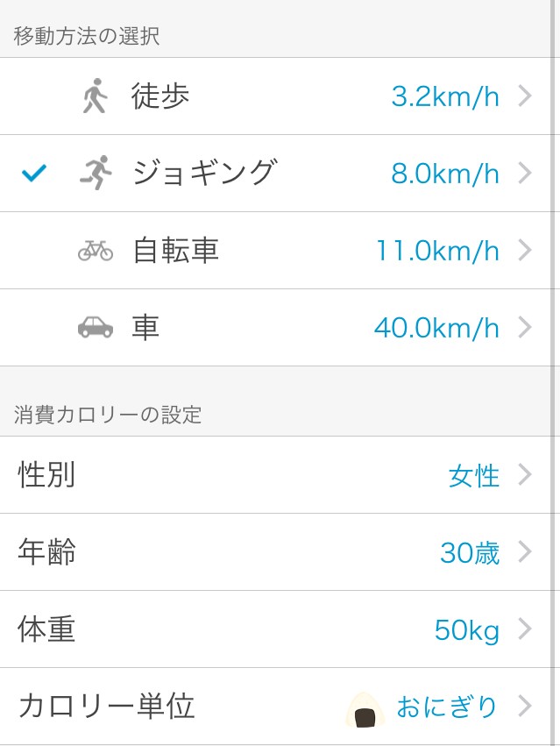Tap the 女性 value link
The width and height of the screenshot is (560, 746).
473,476
